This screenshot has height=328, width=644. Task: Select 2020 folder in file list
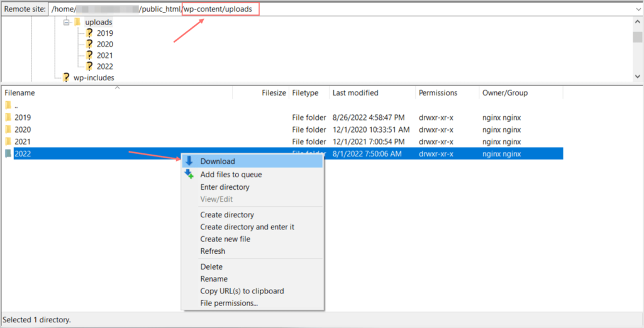coord(282,129)
